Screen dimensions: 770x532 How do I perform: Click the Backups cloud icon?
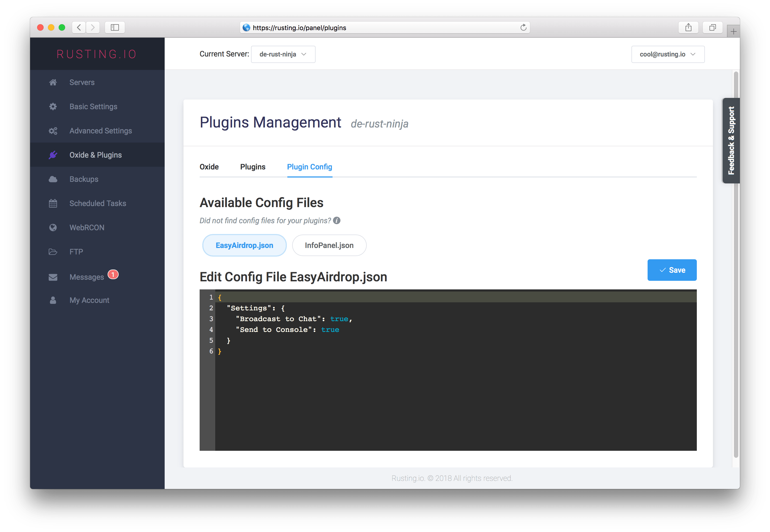[53, 179]
